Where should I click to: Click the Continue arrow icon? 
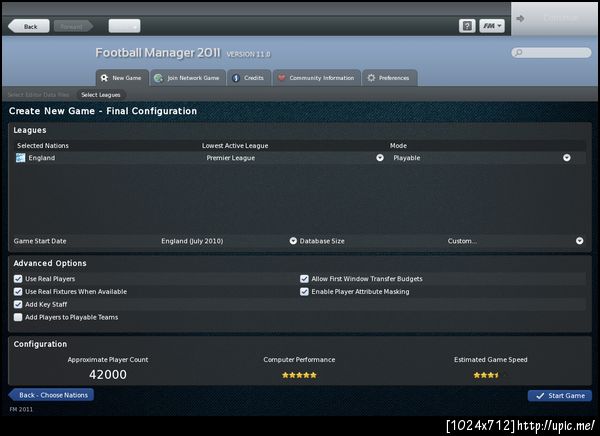click(x=520, y=18)
